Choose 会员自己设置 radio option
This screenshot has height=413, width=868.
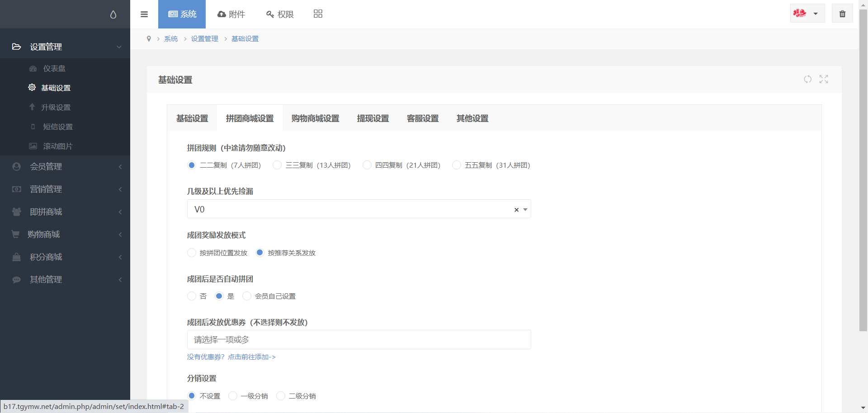point(247,296)
